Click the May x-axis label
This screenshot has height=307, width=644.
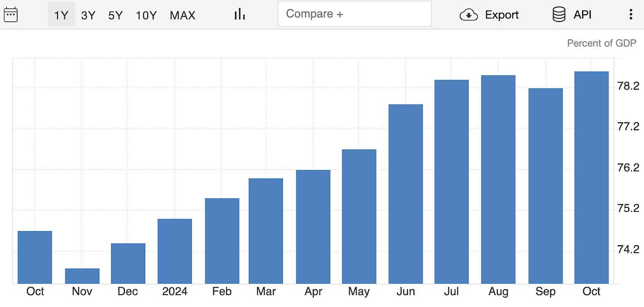(359, 292)
